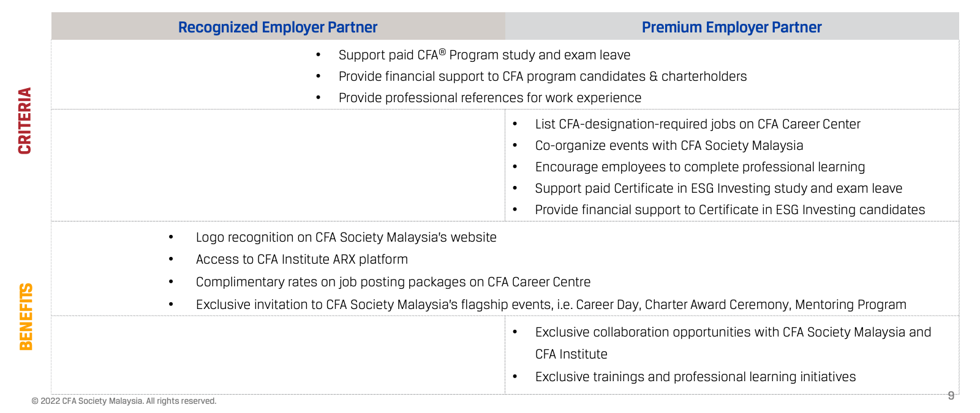Click the financial support to ESG Investing candidates line
The image size is (980, 413).
click(729, 210)
